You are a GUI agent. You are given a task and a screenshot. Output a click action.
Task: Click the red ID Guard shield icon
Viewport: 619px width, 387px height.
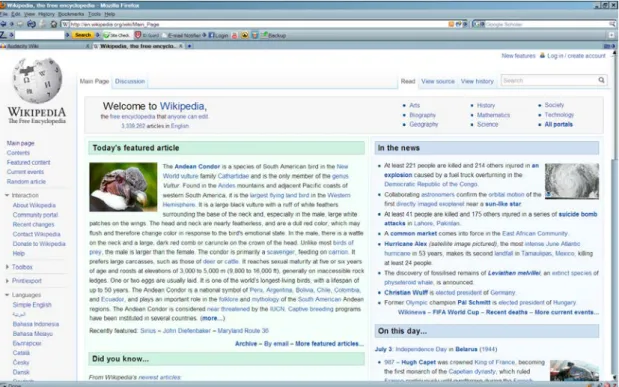[138, 35]
